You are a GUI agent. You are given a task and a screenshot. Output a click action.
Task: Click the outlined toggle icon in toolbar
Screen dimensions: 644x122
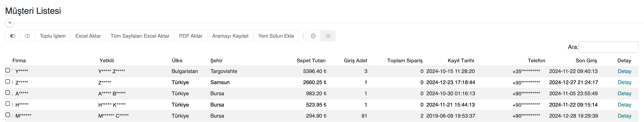pyautogui.click(x=28, y=36)
